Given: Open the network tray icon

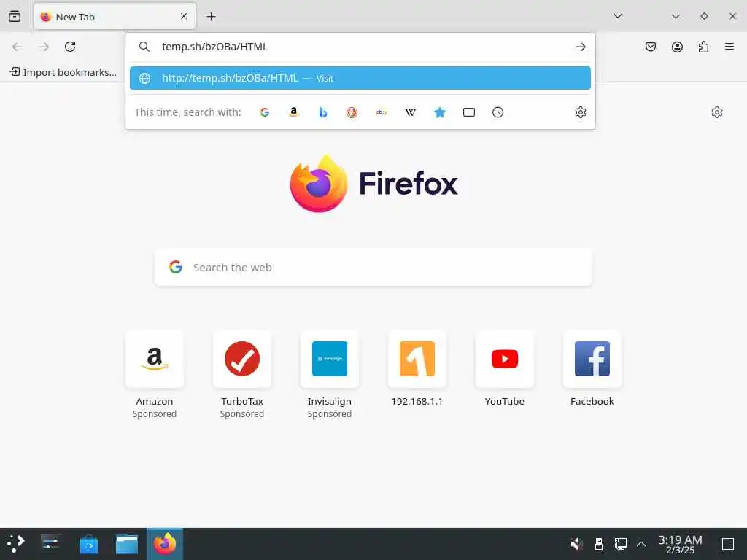Looking at the screenshot, I should tap(620, 544).
